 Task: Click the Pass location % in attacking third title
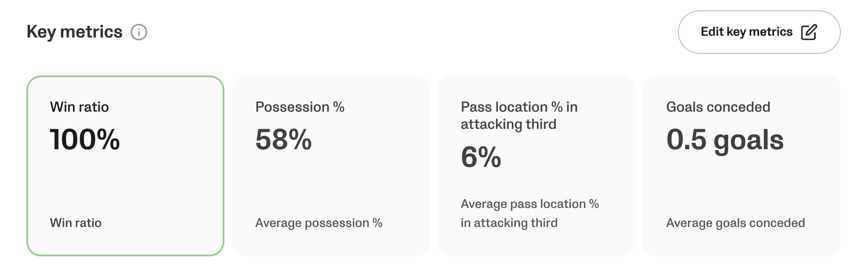[519, 115]
